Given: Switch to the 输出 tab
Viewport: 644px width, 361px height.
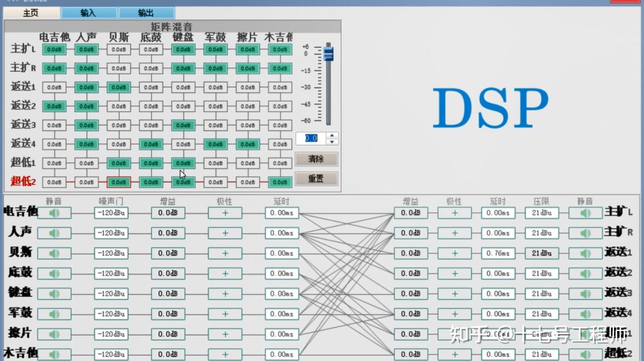Looking at the screenshot, I should (x=147, y=12).
